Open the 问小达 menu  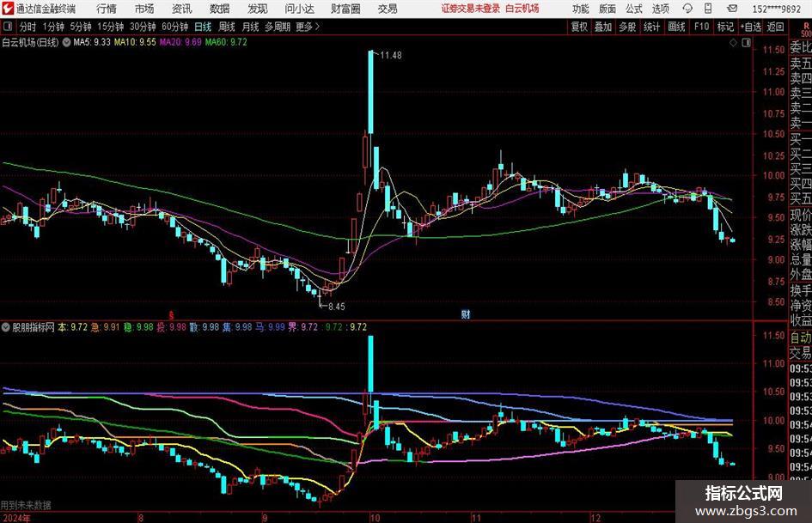point(299,9)
